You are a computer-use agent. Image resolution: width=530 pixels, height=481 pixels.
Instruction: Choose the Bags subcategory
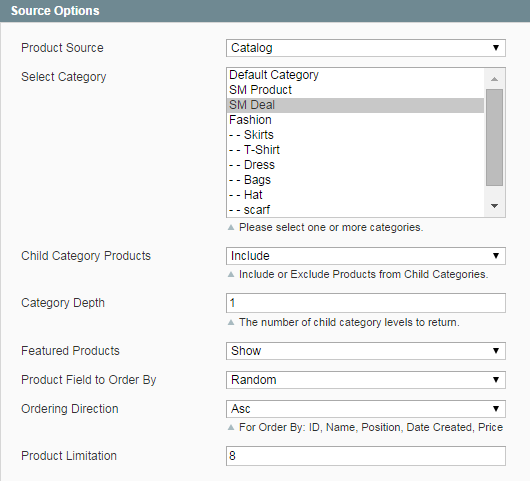coord(356,180)
